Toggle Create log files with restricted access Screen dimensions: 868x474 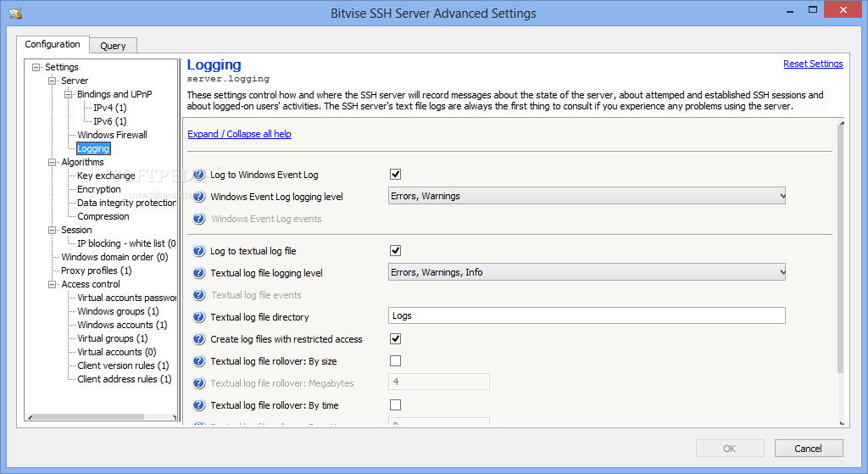coord(395,339)
